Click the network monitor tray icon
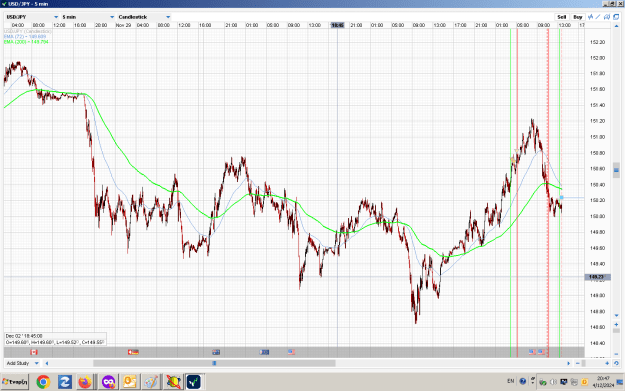The width and height of the screenshot is (625, 391). [564, 382]
